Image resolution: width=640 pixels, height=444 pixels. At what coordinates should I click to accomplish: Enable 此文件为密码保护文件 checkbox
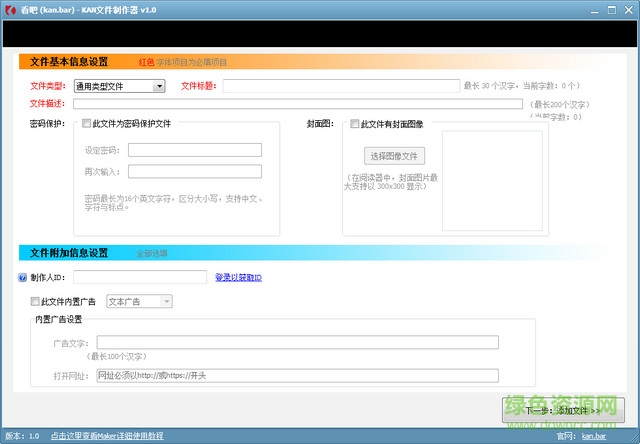[86, 123]
